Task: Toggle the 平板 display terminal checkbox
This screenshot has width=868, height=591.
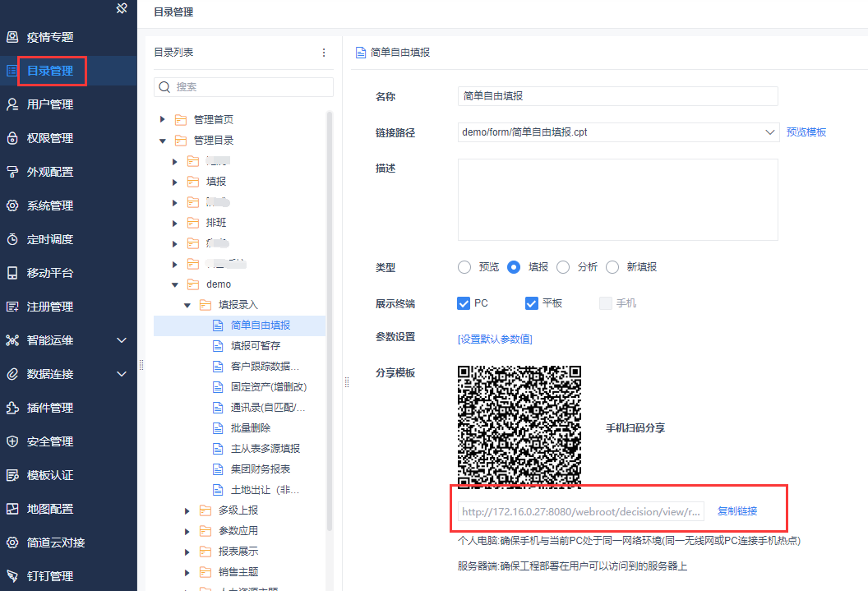Action: (532, 303)
